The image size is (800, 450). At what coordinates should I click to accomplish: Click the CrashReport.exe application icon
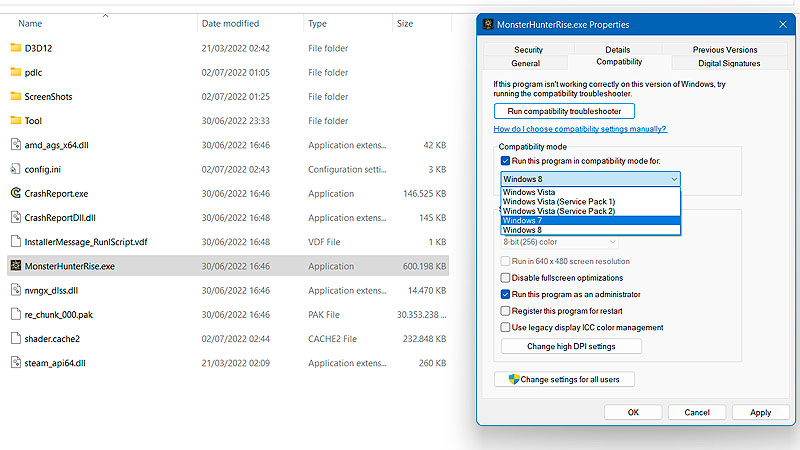pos(15,193)
